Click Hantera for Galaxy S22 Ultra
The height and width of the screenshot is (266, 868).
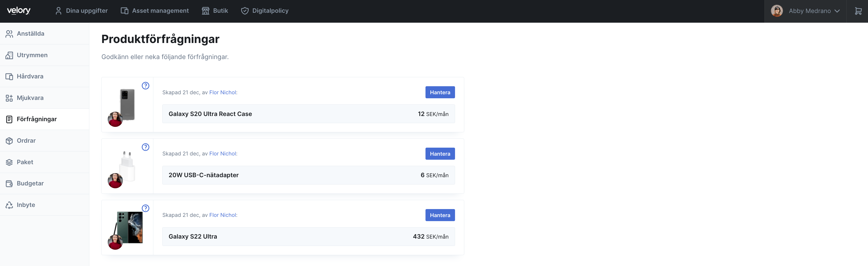click(x=440, y=215)
